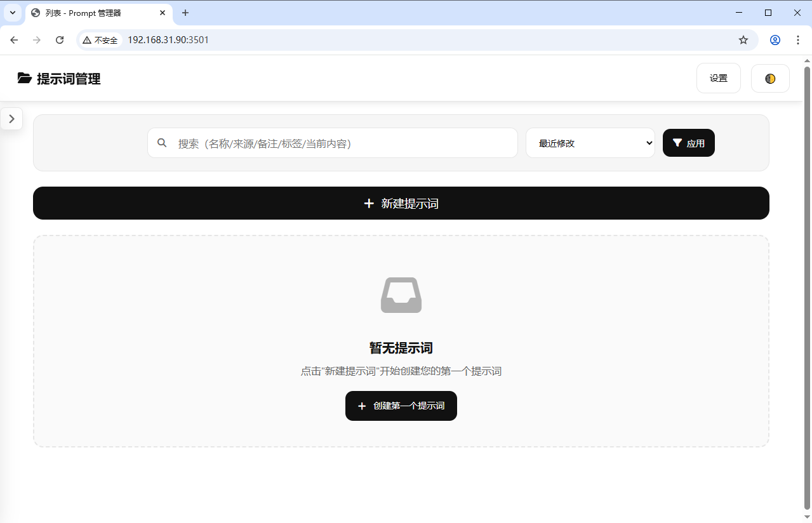Toggle the dark/light theme icon
812x523 pixels.
[x=770, y=77]
